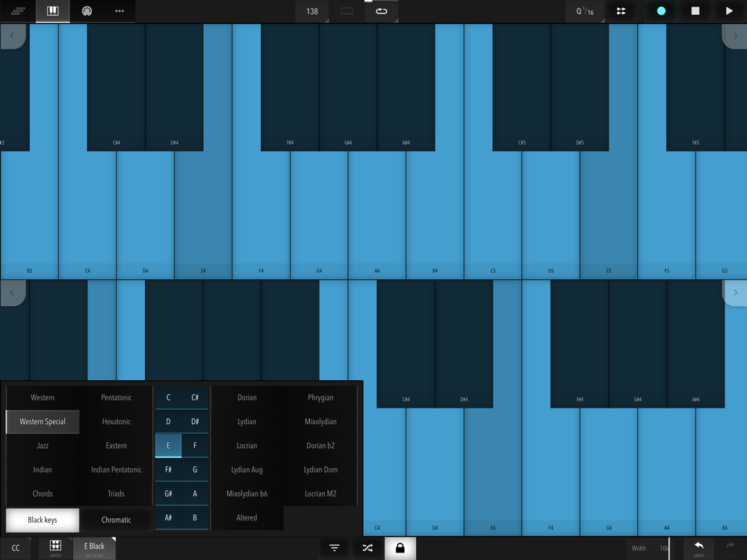The width and height of the screenshot is (747, 560).
Task: Select the Chords category
Action: click(x=43, y=494)
